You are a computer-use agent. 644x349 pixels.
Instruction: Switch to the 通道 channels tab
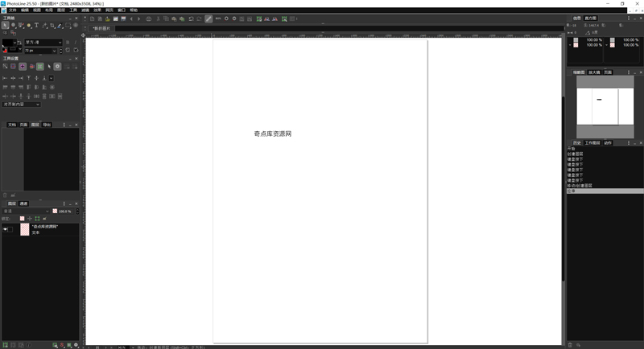(23, 203)
